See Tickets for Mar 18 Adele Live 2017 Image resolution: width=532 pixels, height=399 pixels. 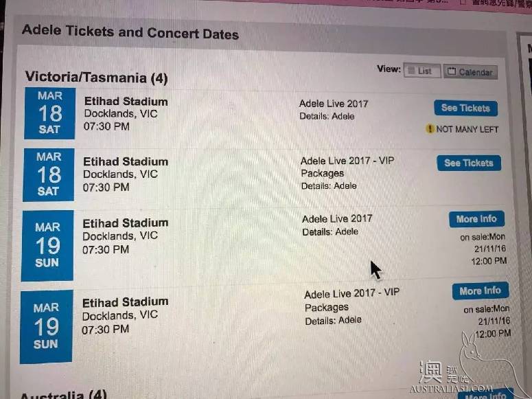coord(466,108)
